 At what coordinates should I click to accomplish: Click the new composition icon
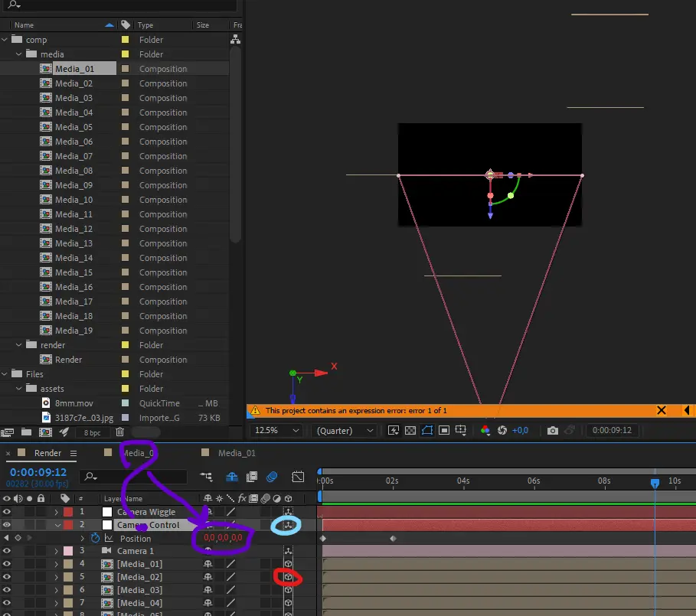pos(44,432)
